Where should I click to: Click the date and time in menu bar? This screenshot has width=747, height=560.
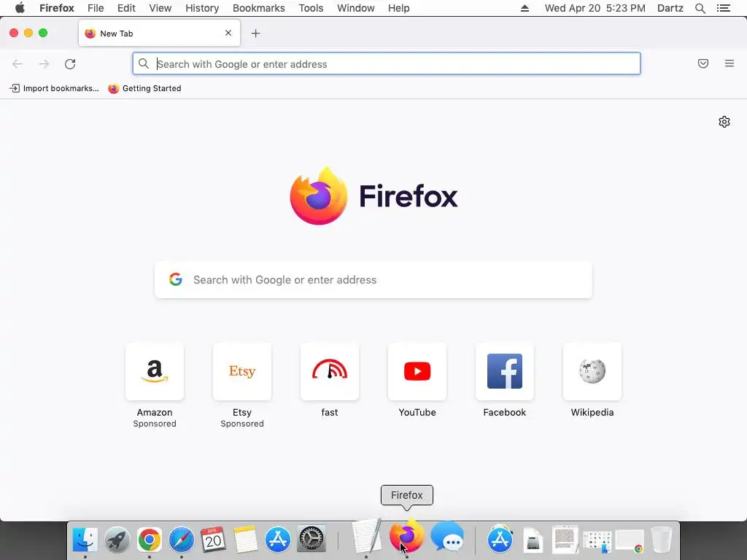tap(595, 8)
